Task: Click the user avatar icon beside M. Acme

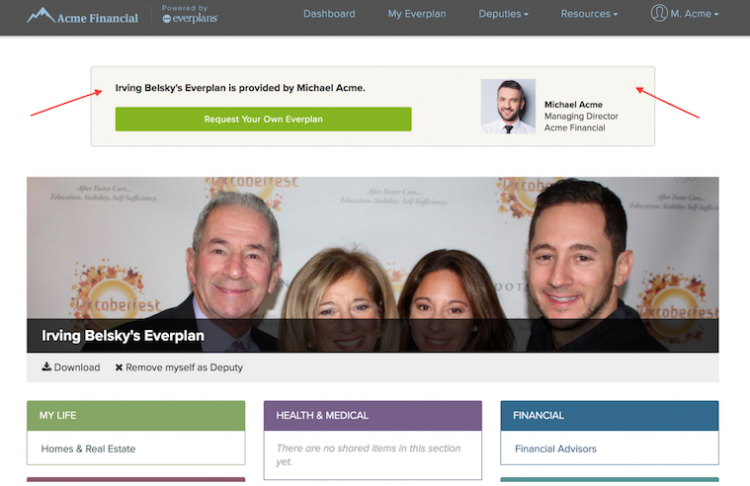Action: 659,13
